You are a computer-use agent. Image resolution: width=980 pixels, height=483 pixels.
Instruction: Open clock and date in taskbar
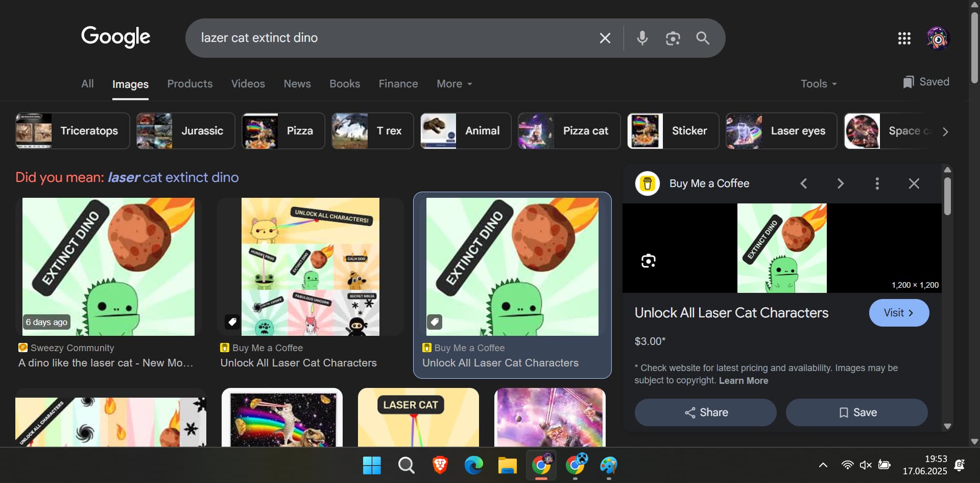point(925,465)
